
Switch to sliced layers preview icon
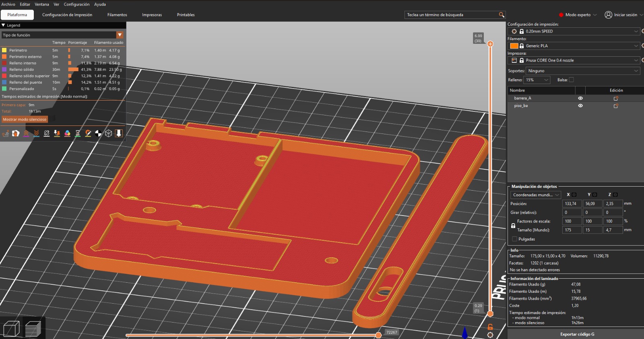coord(33,329)
